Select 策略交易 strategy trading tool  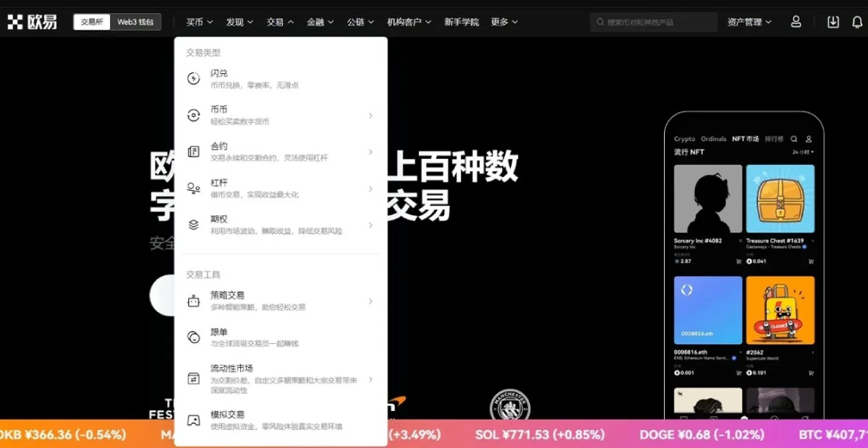click(228, 294)
